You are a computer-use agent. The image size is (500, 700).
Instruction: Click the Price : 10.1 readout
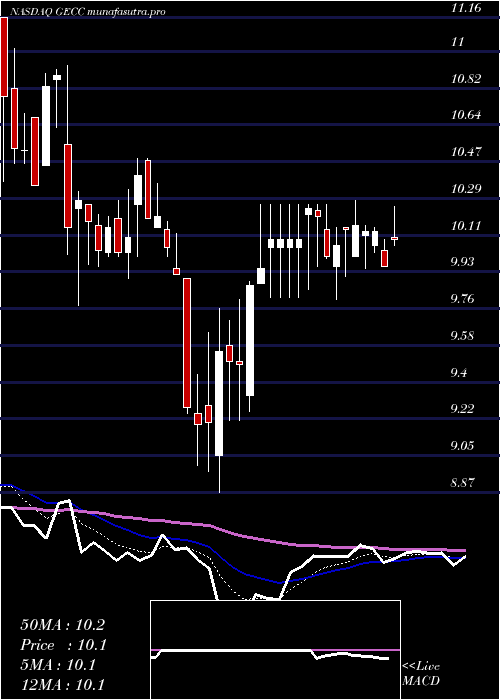[x=64, y=645]
